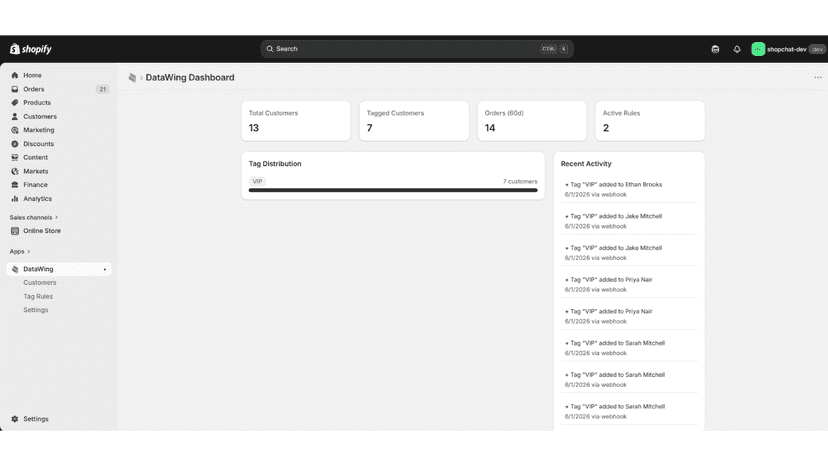828x466 pixels.
Task: Click the Ethan Brooks activity entry
Action: point(629,189)
